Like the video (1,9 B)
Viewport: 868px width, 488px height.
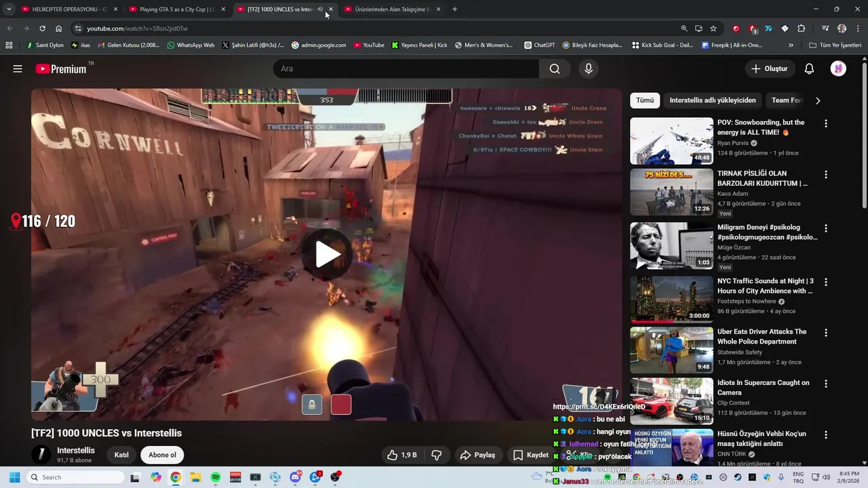[401, 455]
